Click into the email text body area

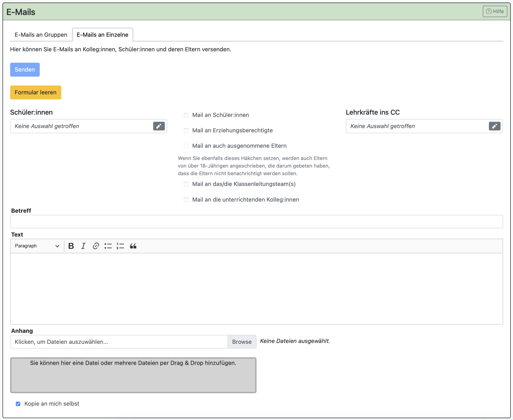click(256, 289)
